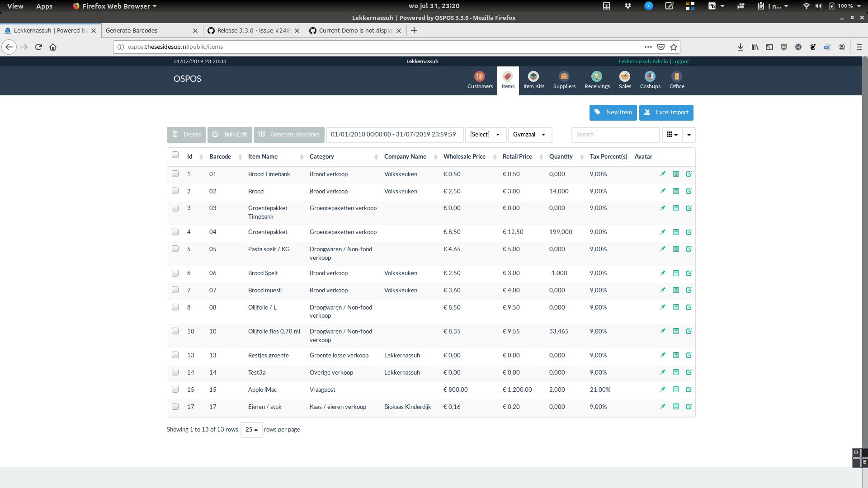Screen dimensions: 868x488
Task: Edit the Apple iMac item
Action: click(689, 389)
